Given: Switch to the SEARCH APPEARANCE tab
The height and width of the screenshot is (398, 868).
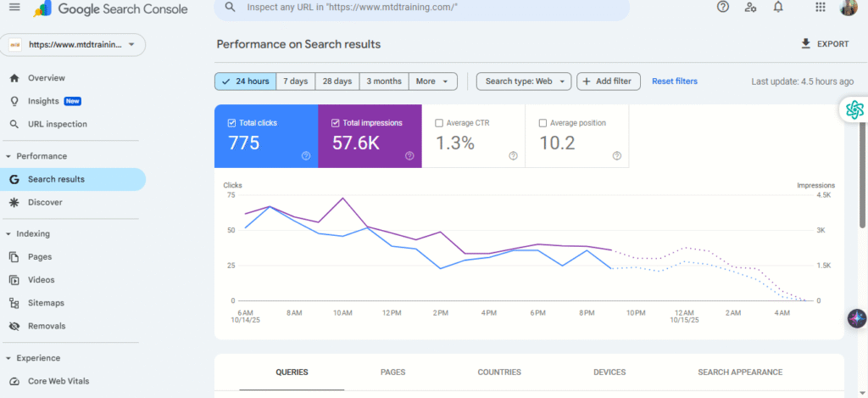Looking at the screenshot, I should tap(740, 373).
